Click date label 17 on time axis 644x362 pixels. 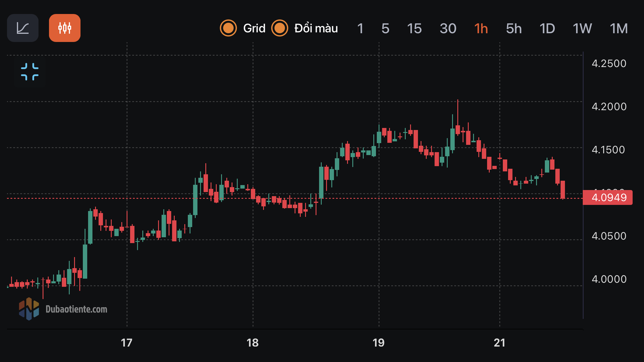(x=127, y=343)
